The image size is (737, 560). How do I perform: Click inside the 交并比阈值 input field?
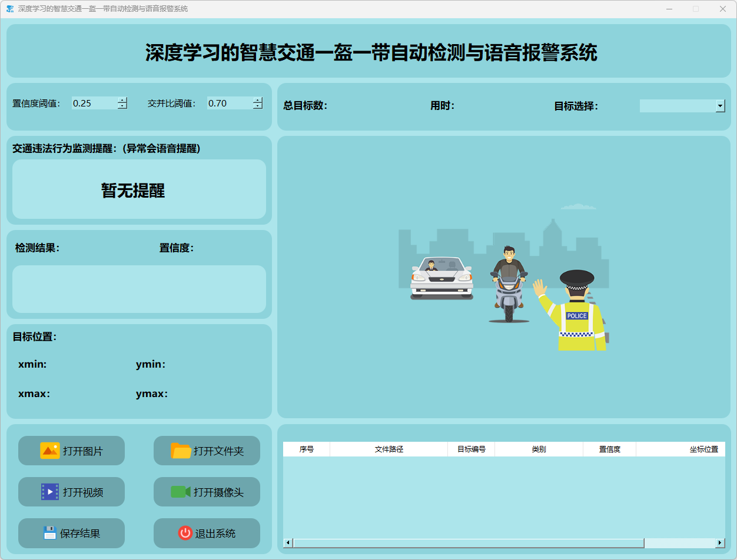point(228,104)
